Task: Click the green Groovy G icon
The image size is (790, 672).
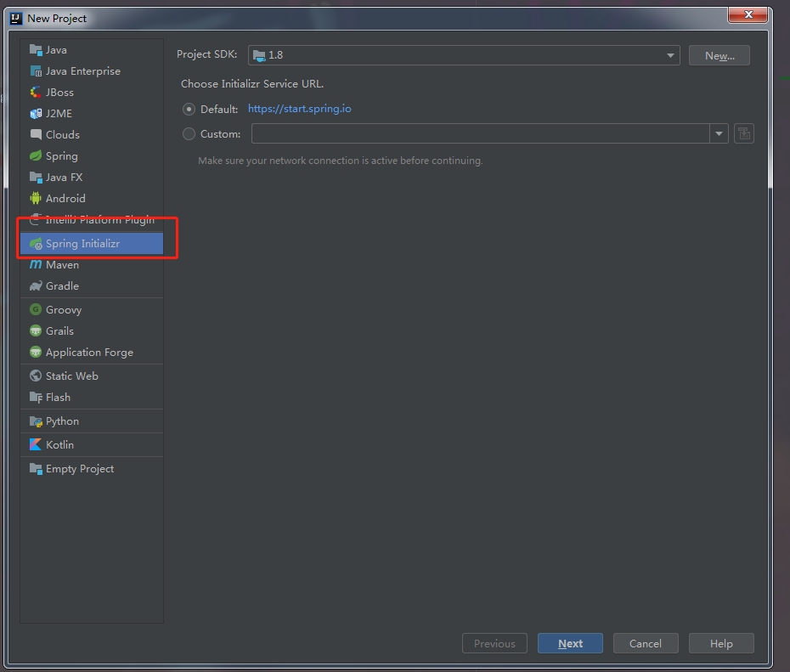Action: [x=36, y=309]
